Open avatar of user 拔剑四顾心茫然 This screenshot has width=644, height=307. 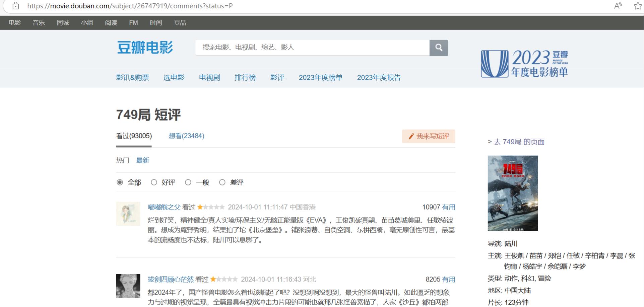point(128,286)
